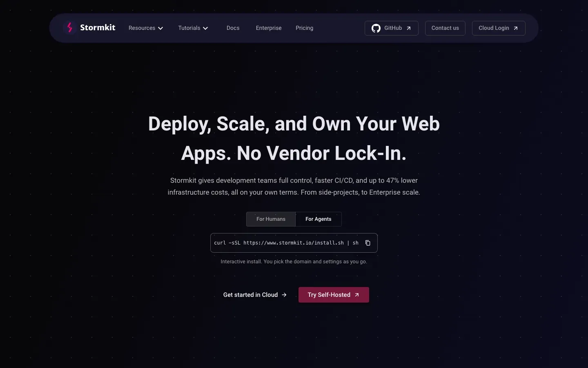The width and height of the screenshot is (588, 368).
Task: Click the Stormkit brand name text
Action: (98, 27)
